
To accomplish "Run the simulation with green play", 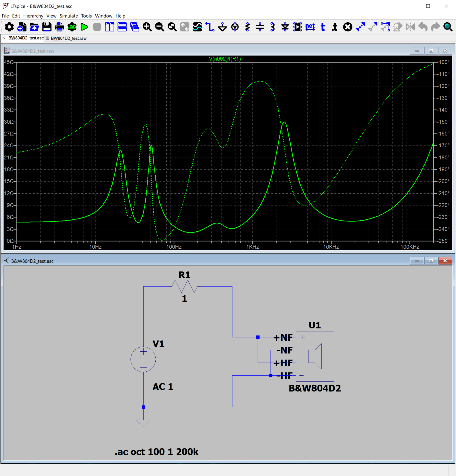I will point(84,27).
